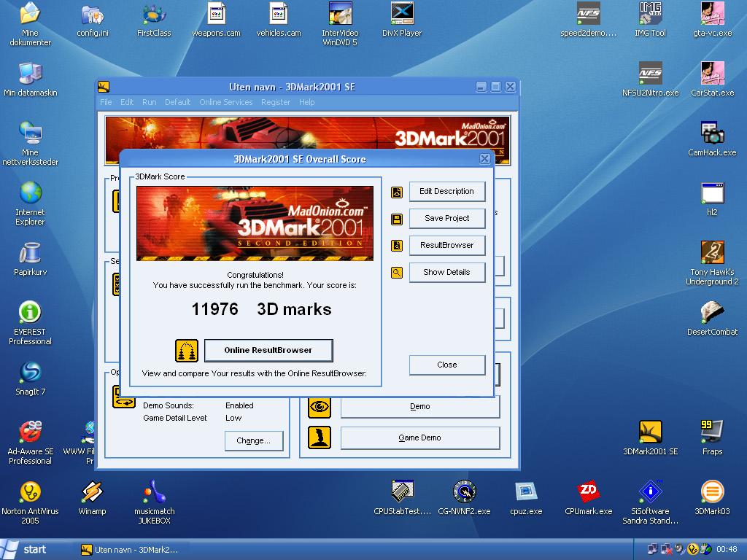
Task: Open the InterVideo WinDVD 5 icon
Action: (x=340, y=24)
